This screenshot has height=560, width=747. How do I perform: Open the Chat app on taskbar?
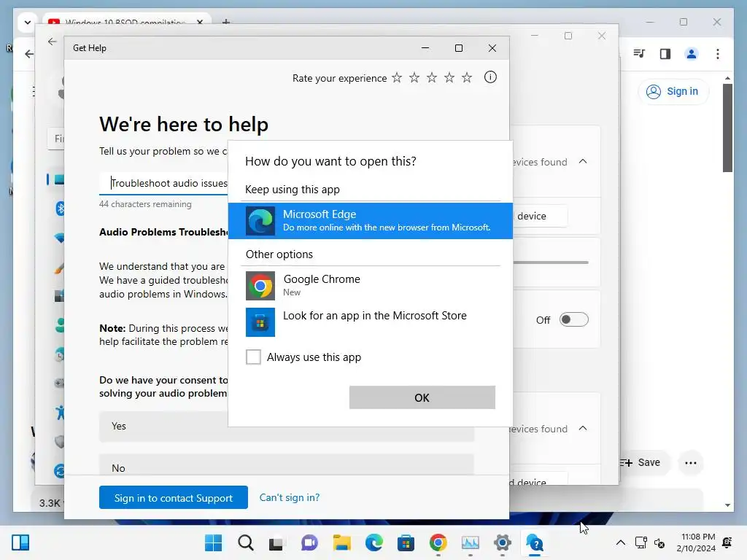309,542
